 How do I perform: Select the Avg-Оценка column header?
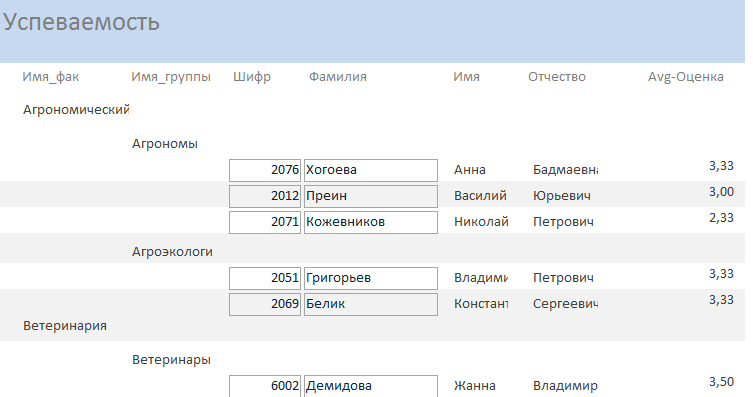tap(685, 77)
